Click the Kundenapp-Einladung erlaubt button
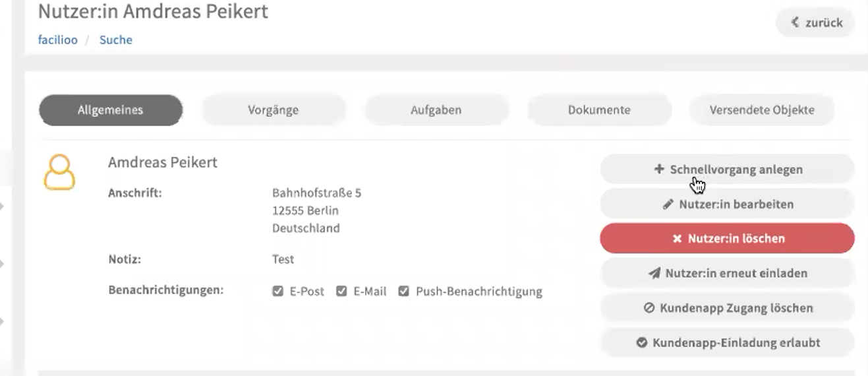The image size is (868, 376). (x=727, y=343)
